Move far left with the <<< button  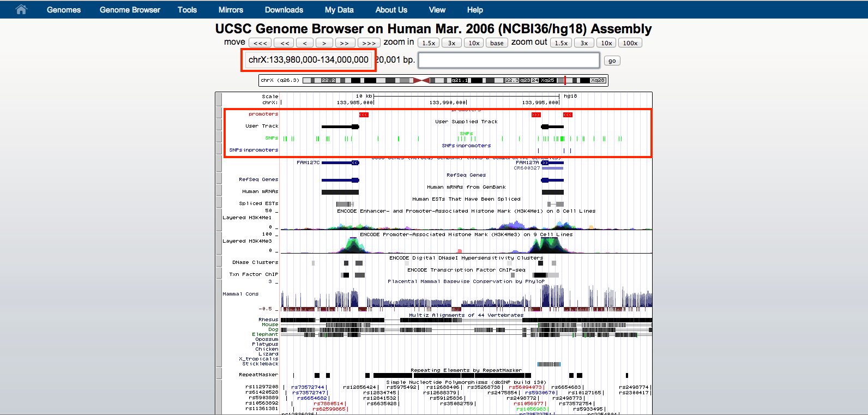tap(260, 43)
